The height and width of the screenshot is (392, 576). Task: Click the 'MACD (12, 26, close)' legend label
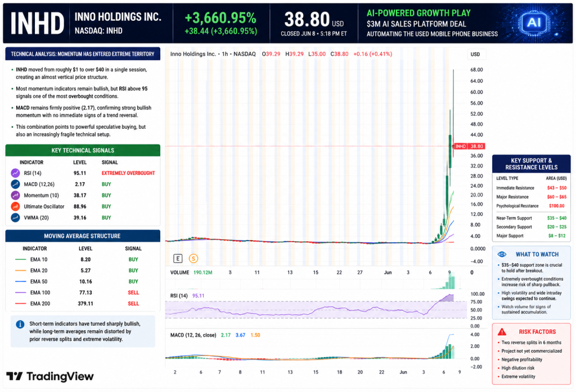point(193,335)
